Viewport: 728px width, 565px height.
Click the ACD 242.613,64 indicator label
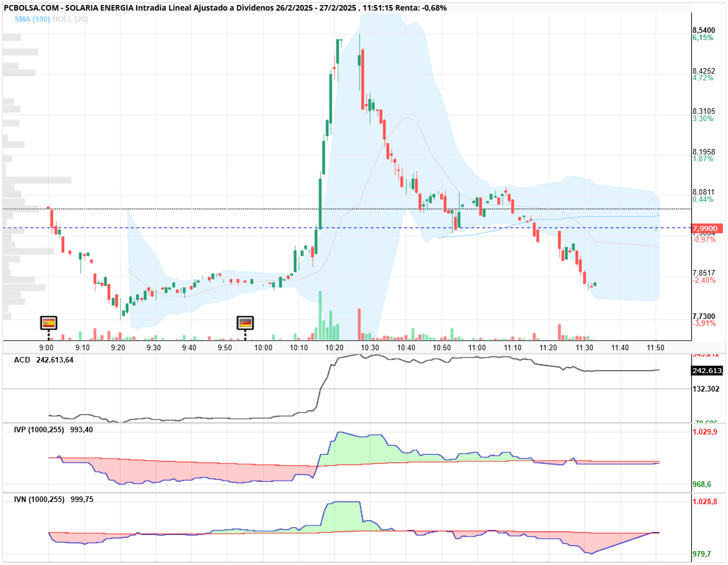coord(44,360)
